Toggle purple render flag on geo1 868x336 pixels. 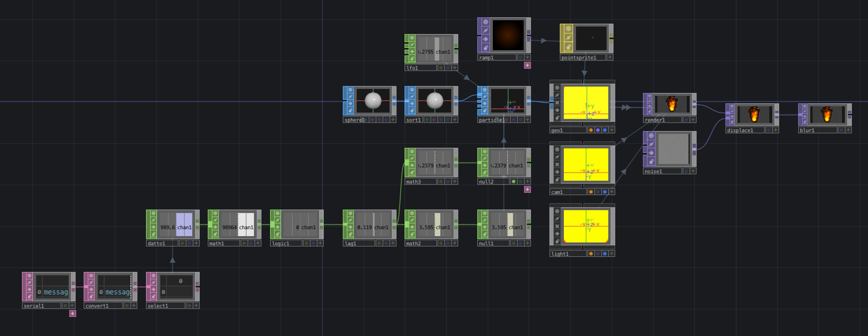coord(598,130)
